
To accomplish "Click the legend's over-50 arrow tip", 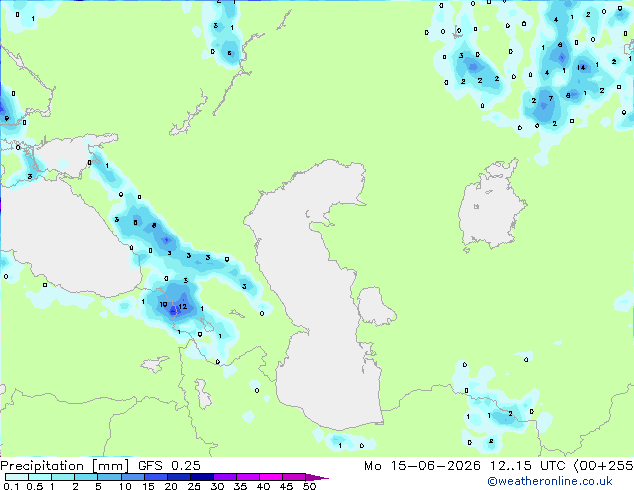I will pos(317,477).
